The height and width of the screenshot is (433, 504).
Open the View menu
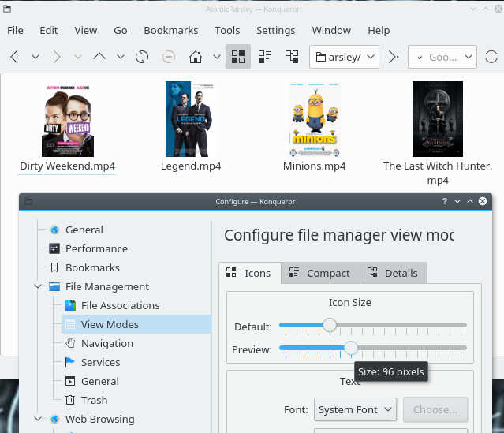86,30
